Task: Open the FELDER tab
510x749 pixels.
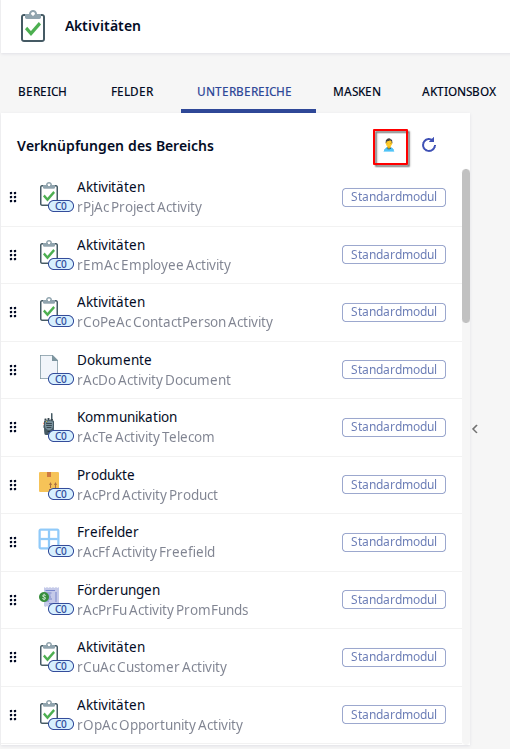Action: pos(132,92)
